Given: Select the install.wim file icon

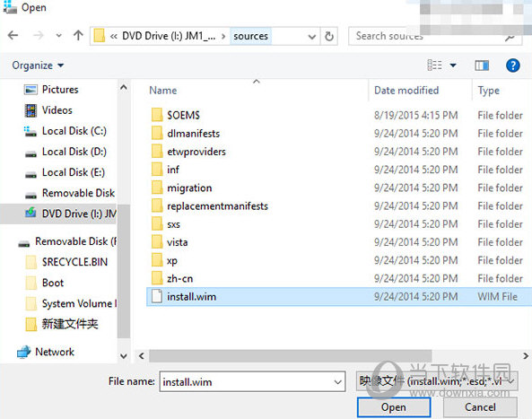Looking at the screenshot, I should [157, 296].
